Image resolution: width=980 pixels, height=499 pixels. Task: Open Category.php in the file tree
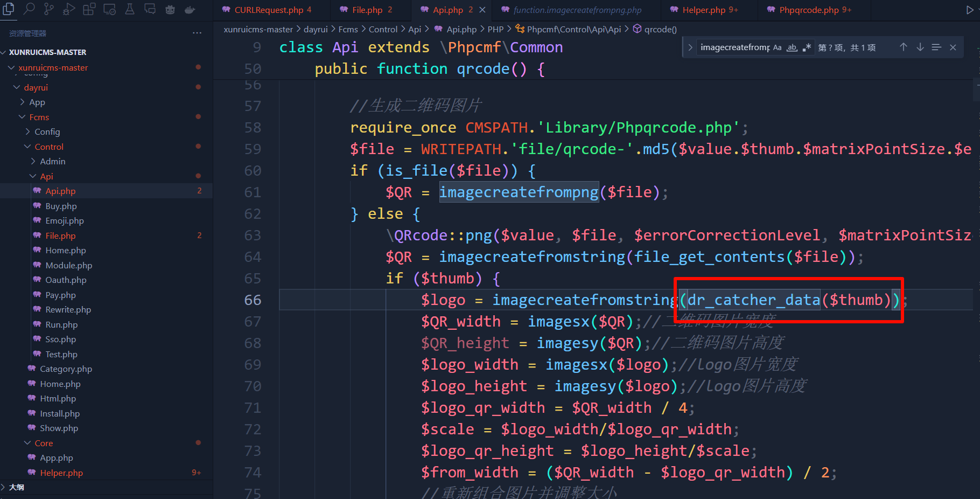(66, 369)
